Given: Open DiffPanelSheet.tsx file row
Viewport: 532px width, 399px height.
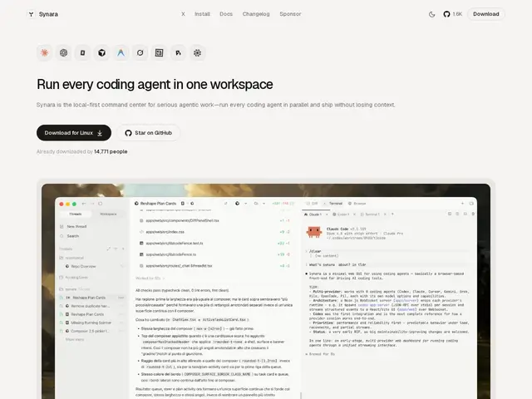Looking at the screenshot, I should coord(214,220).
